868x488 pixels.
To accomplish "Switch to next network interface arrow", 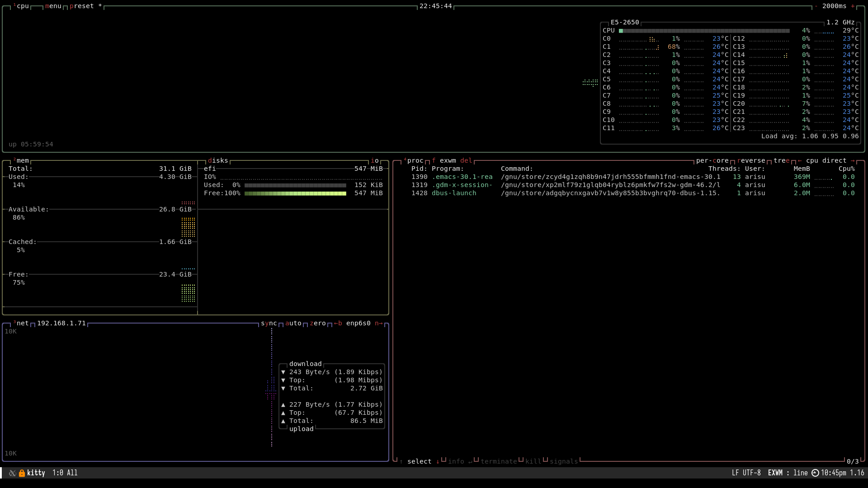I will click(379, 323).
